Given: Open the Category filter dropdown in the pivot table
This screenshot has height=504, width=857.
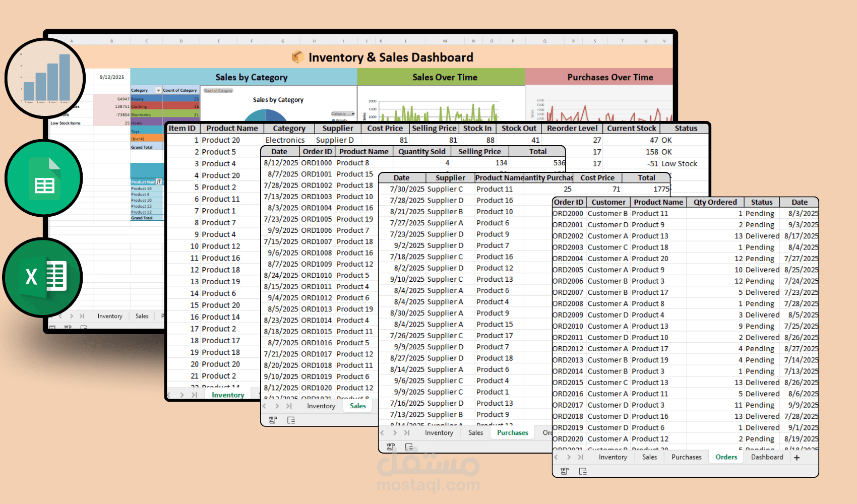Looking at the screenshot, I should (x=158, y=90).
